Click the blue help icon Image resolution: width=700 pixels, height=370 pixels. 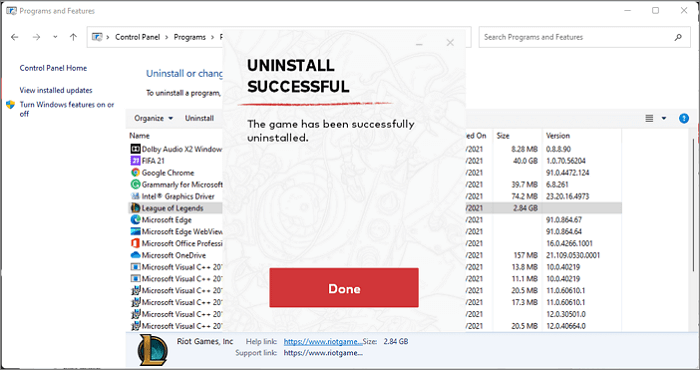click(684, 118)
